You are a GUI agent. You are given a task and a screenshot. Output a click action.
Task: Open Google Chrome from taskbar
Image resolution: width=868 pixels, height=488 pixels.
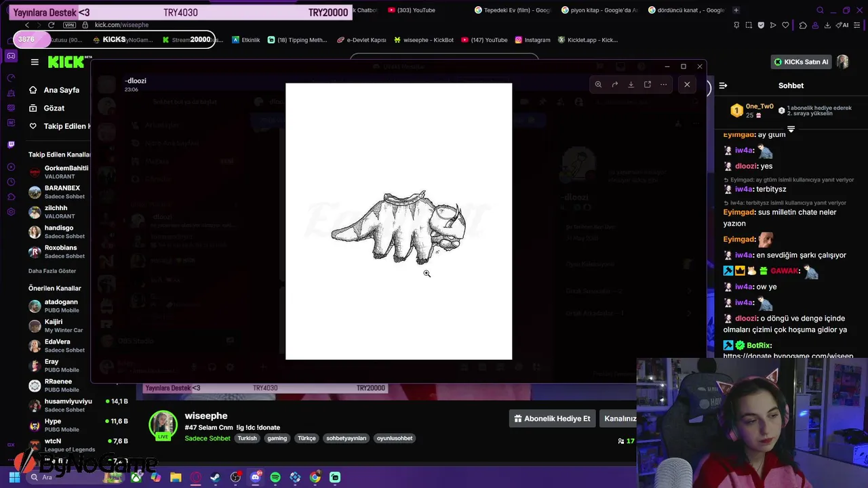click(x=315, y=477)
